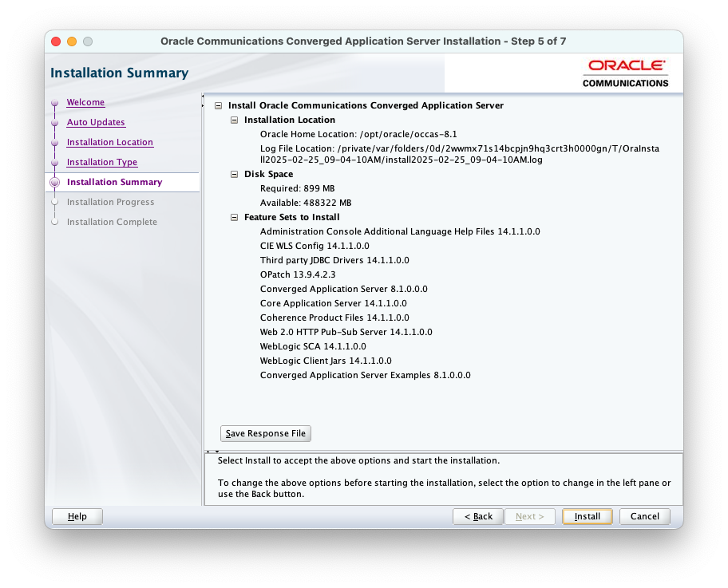Jump to the Installation Type step
Screen dimensions: 728x588
click(101, 162)
